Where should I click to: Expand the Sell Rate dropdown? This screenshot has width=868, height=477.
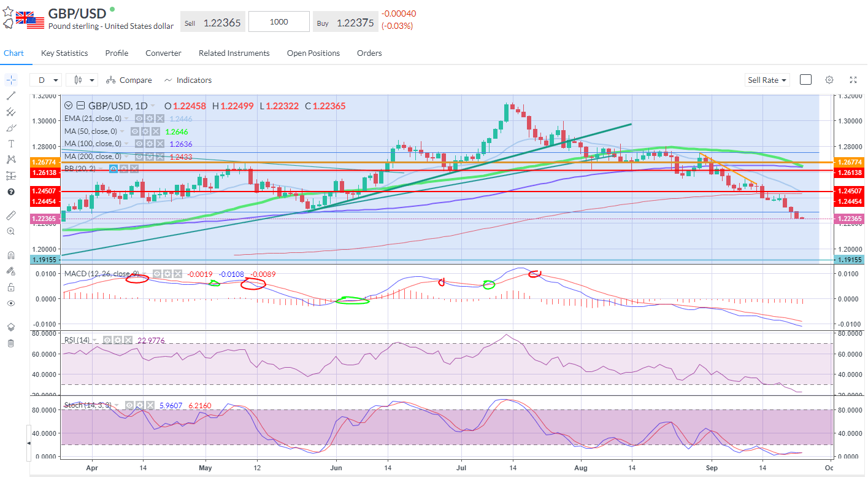coord(767,80)
